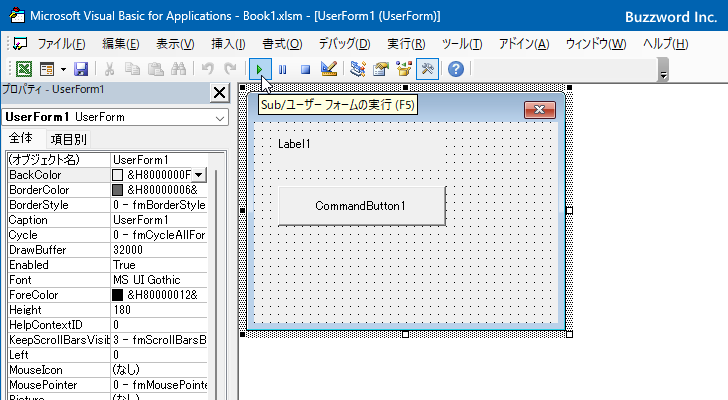This screenshot has width=728, height=400.
Task: Click the Redo arrow icon
Action: (x=230, y=69)
